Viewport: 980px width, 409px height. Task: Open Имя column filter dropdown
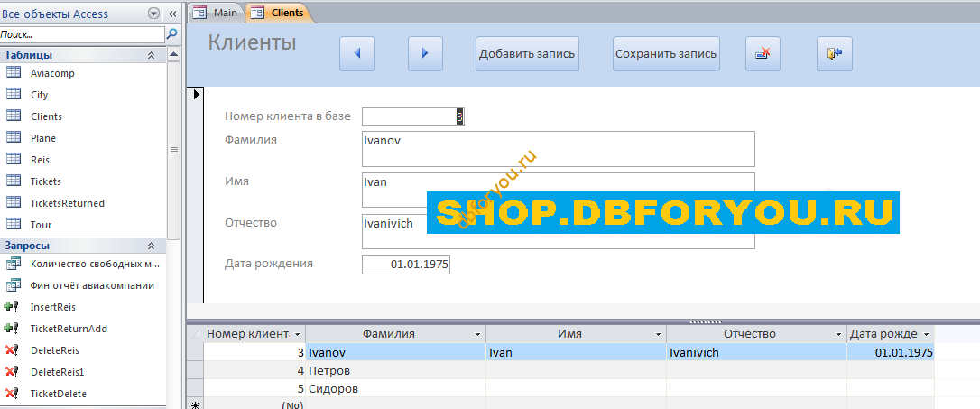[x=658, y=335]
